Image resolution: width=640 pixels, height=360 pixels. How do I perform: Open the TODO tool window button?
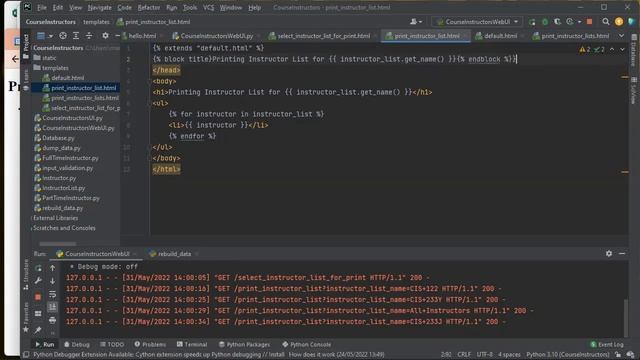tap(111, 344)
